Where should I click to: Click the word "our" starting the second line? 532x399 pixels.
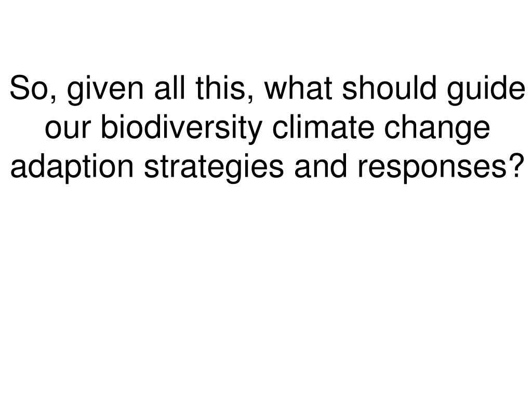pyautogui.click(x=68, y=129)
